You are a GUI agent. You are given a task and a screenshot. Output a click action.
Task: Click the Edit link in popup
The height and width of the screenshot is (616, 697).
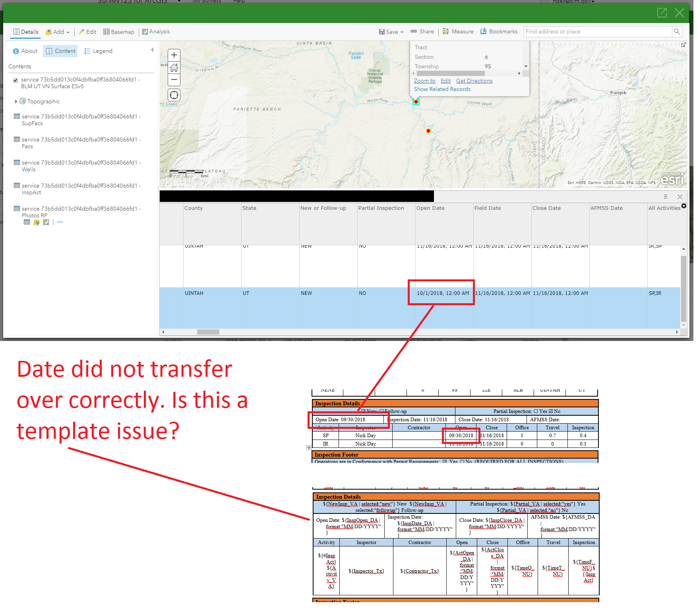pos(445,81)
